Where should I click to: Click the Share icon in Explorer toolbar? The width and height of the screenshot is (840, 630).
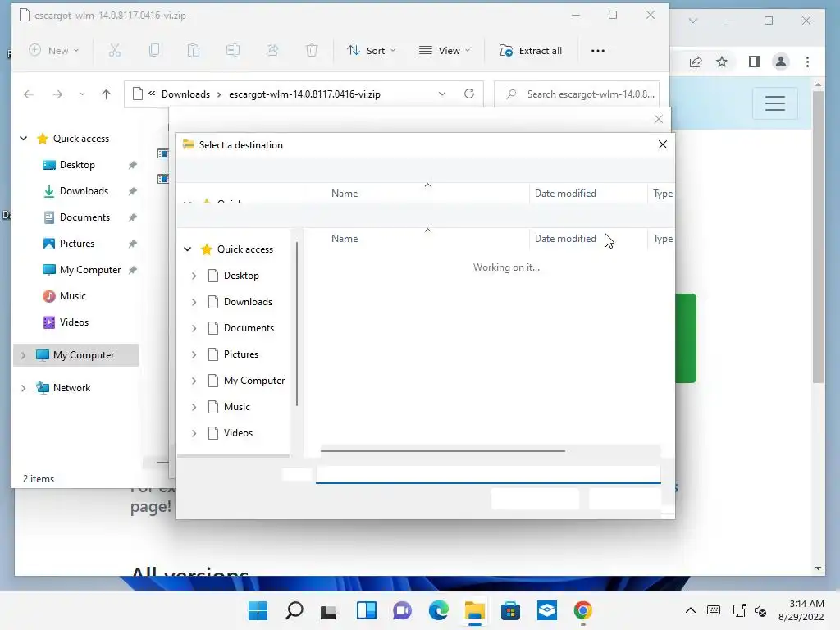click(x=272, y=50)
